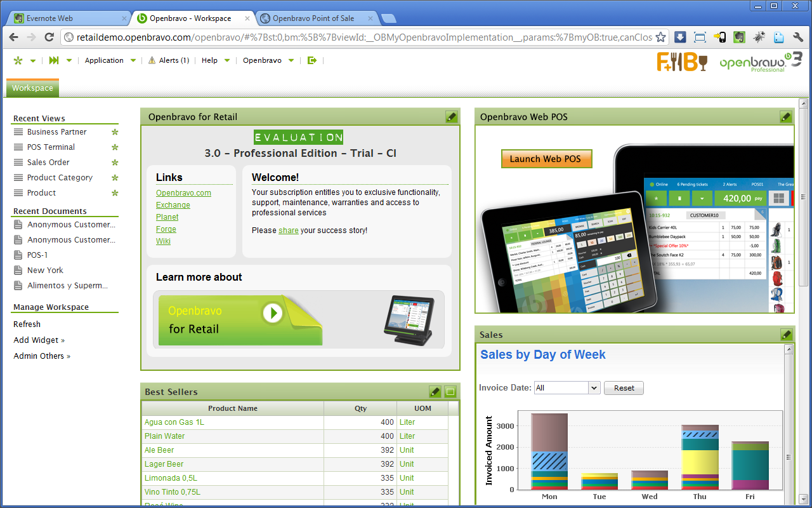The image size is (812, 508).
Task: Switch to Openbravo Point of Sale tab
Action: (x=316, y=18)
